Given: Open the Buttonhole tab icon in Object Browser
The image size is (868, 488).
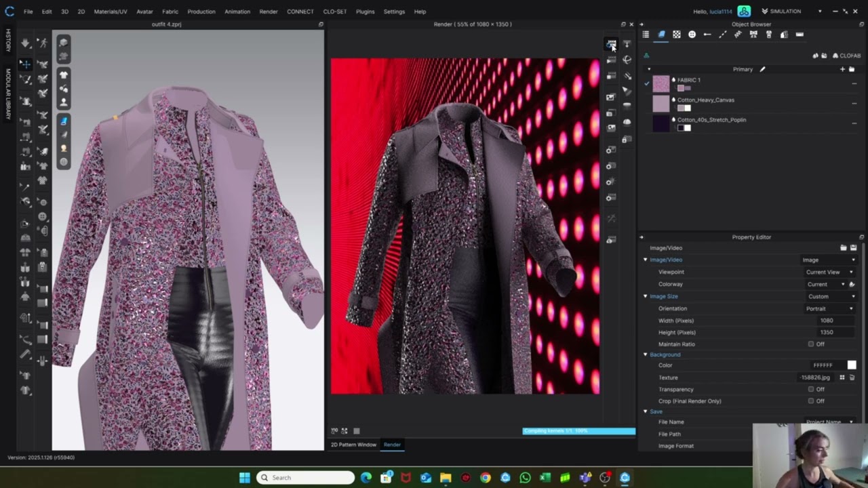Looking at the screenshot, I should pyautogui.click(x=707, y=35).
